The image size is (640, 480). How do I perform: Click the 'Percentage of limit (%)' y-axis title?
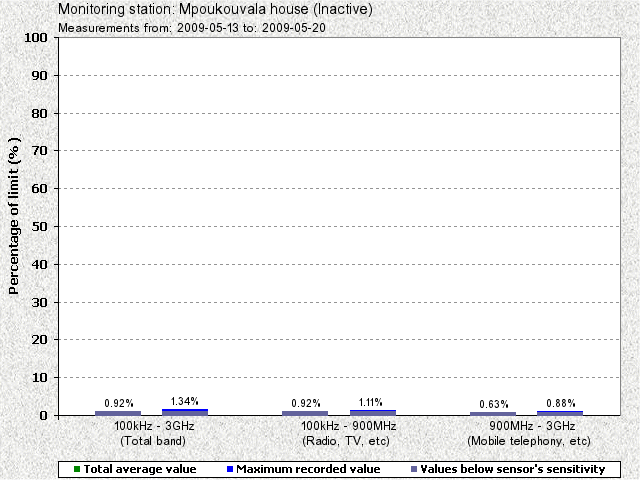[x=14, y=216]
